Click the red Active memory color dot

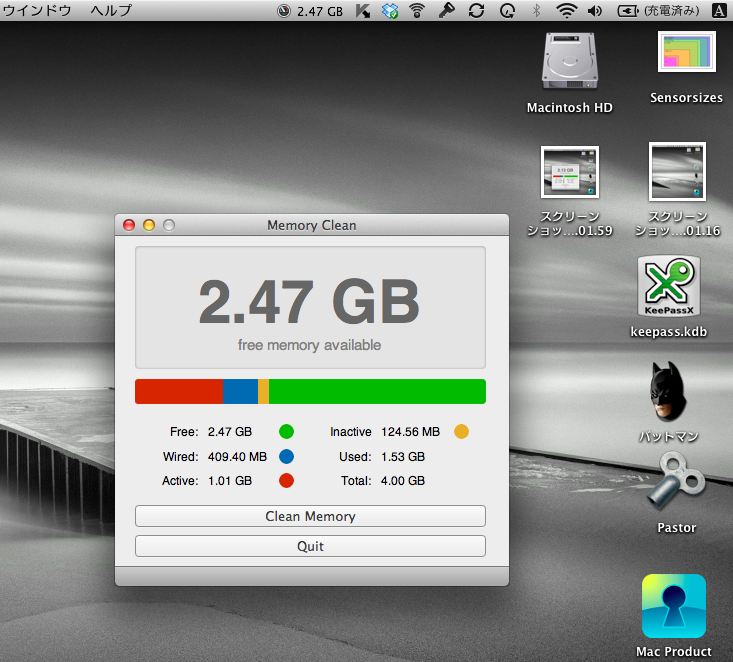tap(286, 481)
